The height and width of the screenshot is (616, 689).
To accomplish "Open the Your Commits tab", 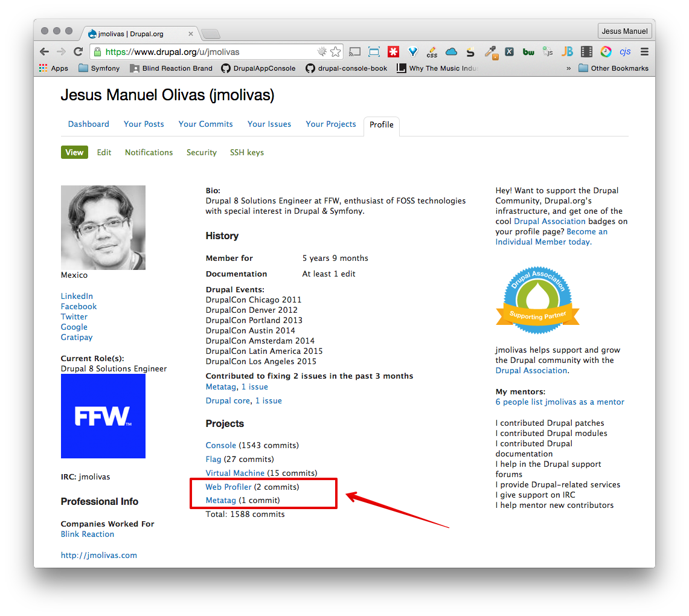I will [x=205, y=124].
